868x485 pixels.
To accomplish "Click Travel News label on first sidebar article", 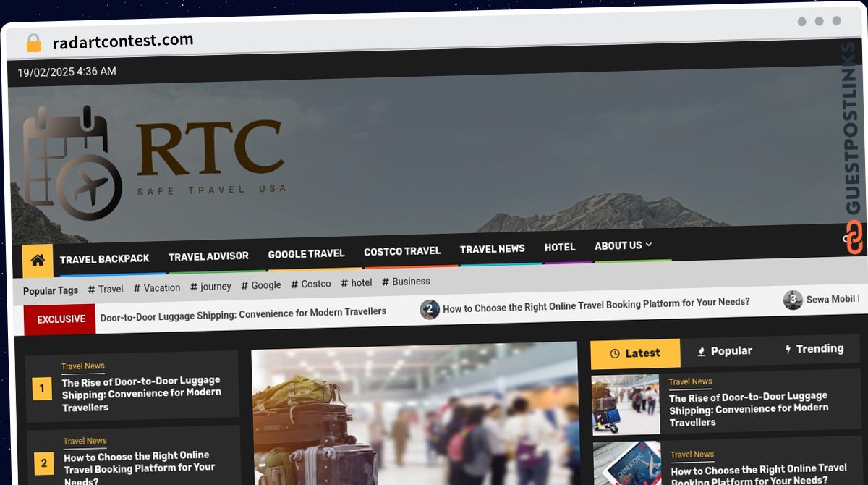I will pos(690,381).
